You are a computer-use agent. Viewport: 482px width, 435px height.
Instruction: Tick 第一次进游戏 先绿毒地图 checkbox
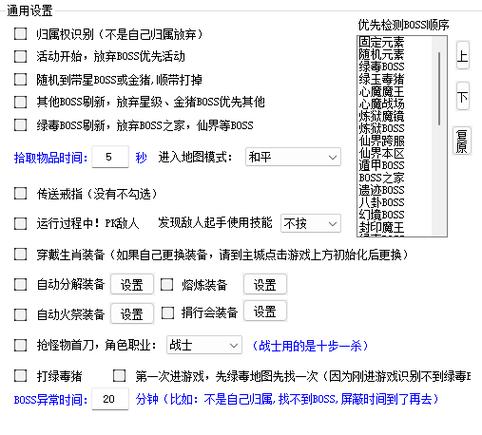pyautogui.click(x=119, y=376)
